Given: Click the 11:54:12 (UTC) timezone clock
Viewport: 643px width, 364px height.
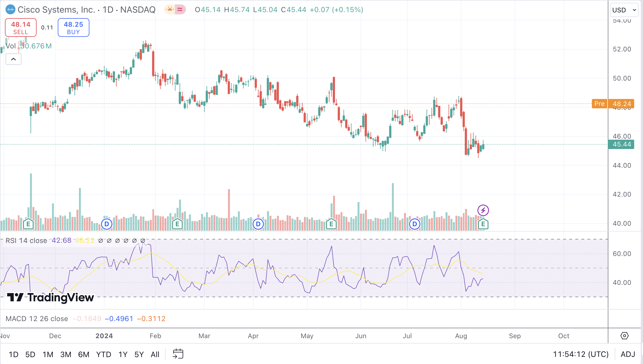Looking at the screenshot, I should coord(581,354).
